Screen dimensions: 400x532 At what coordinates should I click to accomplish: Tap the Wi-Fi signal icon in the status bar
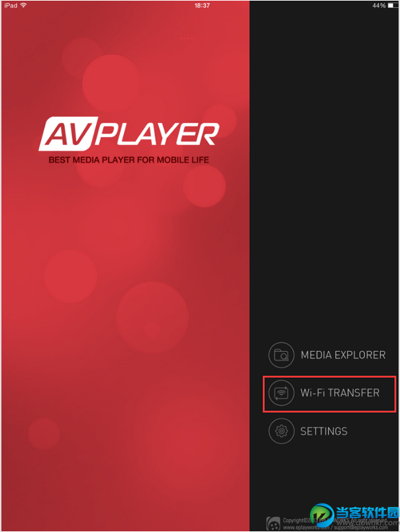click(x=23, y=5)
